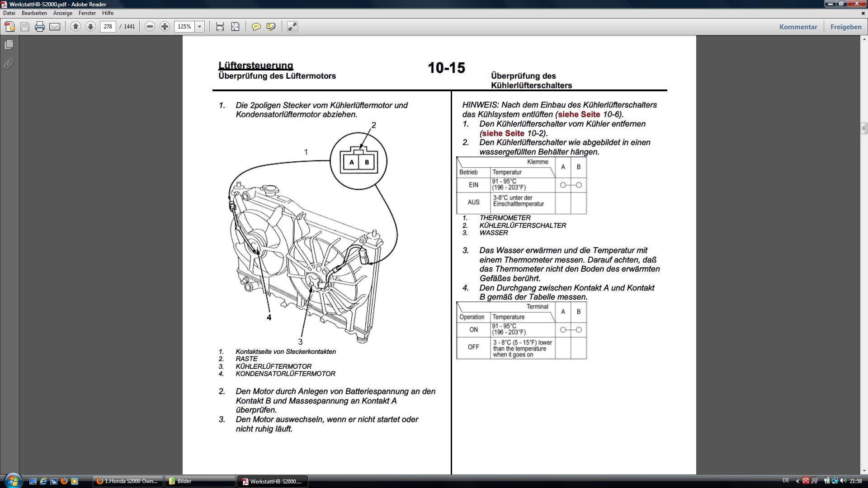Go to previous page with up arrow
868x488 pixels.
click(x=76, y=27)
